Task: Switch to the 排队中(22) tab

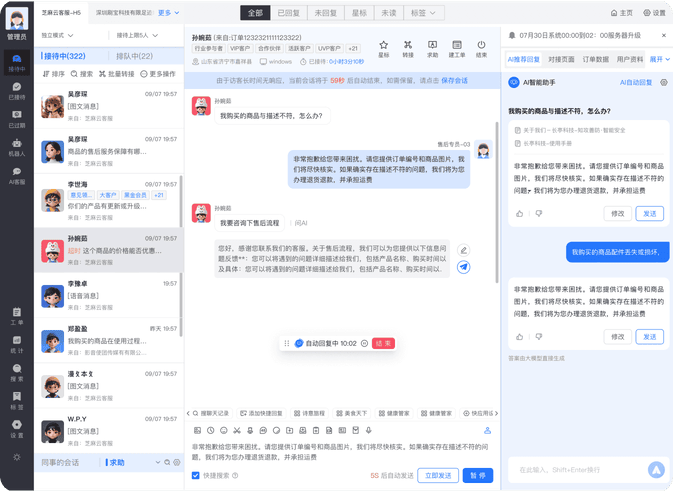Action: click(x=135, y=57)
